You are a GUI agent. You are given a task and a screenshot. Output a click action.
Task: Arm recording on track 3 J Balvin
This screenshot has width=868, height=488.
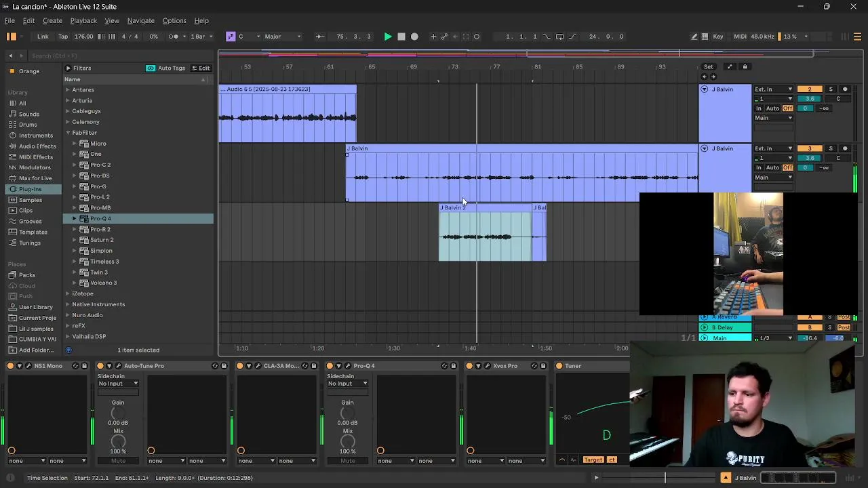844,148
